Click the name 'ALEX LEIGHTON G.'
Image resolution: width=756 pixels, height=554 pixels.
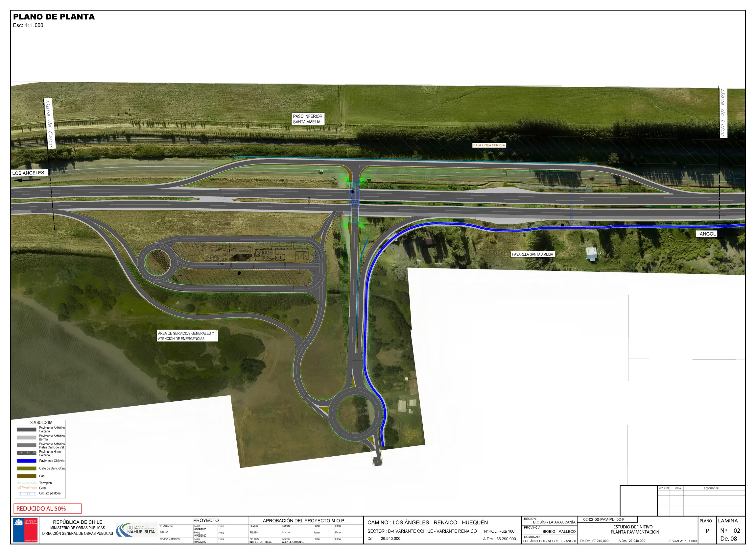click(293, 542)
